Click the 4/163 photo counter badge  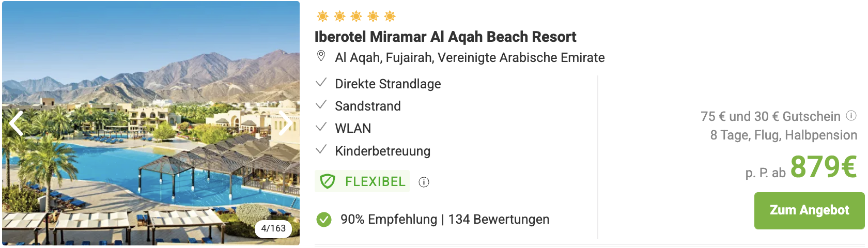(273, 228)
